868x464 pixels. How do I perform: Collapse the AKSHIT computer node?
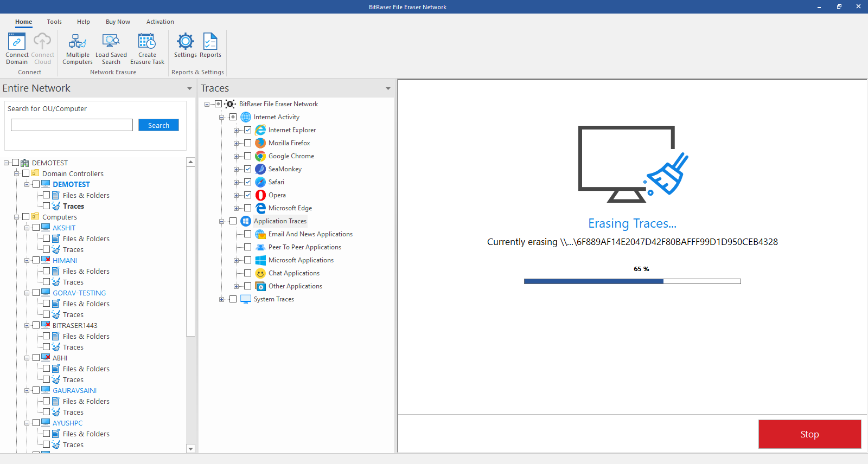click(x=27, y=228)
